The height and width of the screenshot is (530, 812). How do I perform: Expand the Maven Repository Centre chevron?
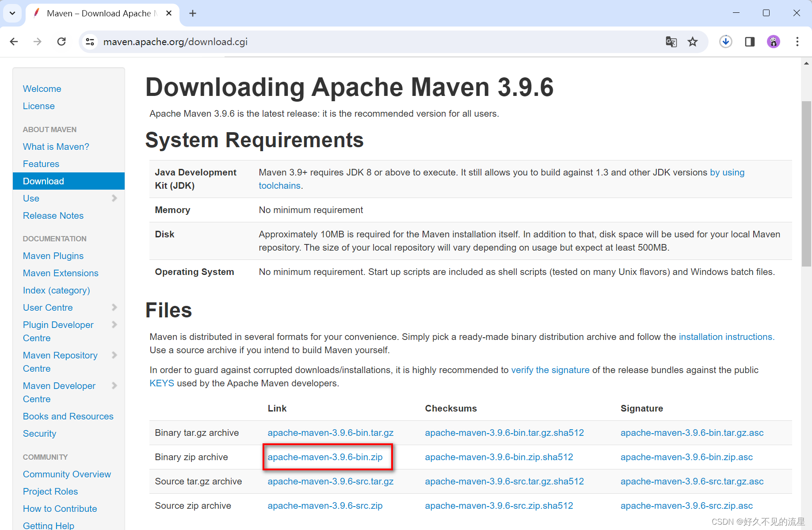(x=114, y=355)
